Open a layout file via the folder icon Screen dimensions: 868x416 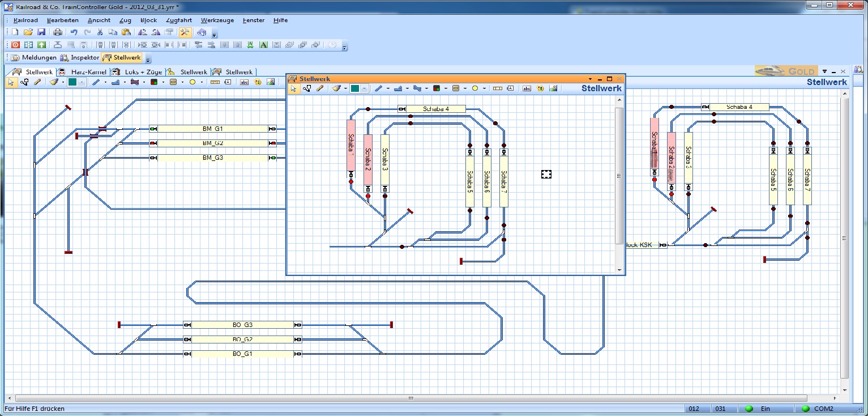[x=28, y=32]
